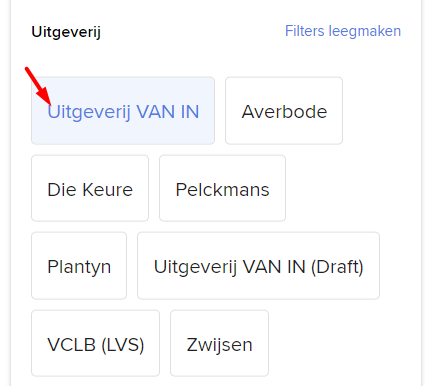425x386 pixels.
Task: Click the red arrow annotation
Action: click(38, 86)
